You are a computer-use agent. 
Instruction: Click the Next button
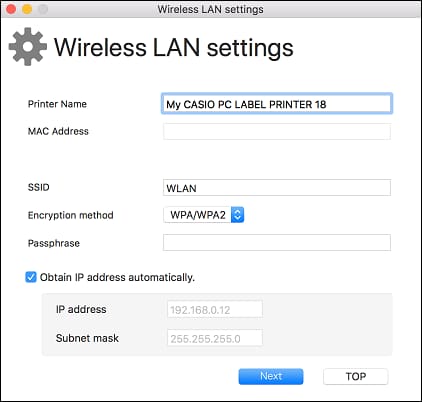pyautogui.click(x=271, y=376)
